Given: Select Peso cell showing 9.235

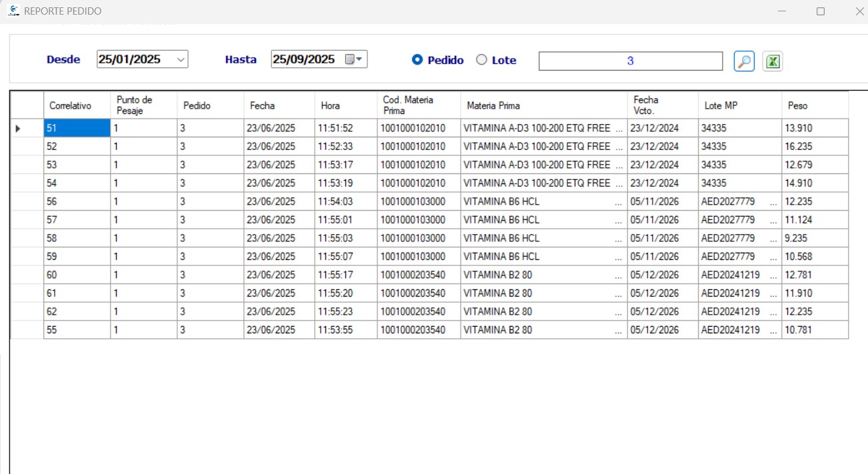Looking at the screenshot, I should (815, 238).
